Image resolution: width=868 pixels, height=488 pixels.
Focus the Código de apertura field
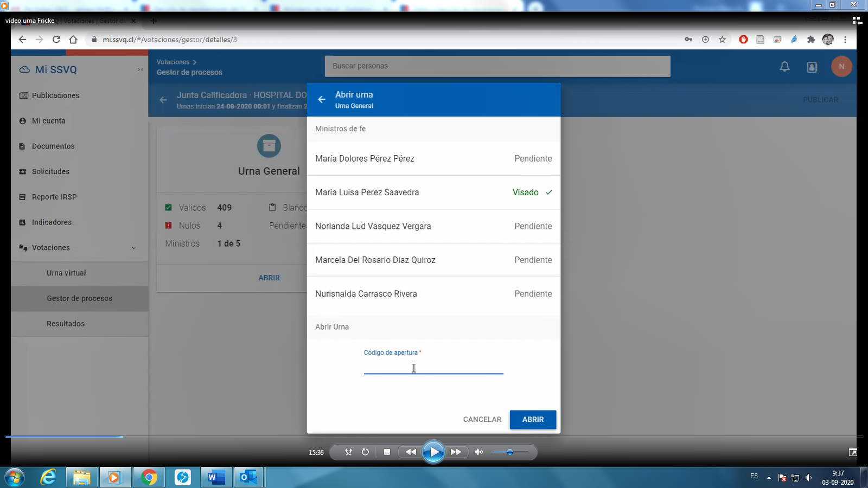tap(433, 368)
